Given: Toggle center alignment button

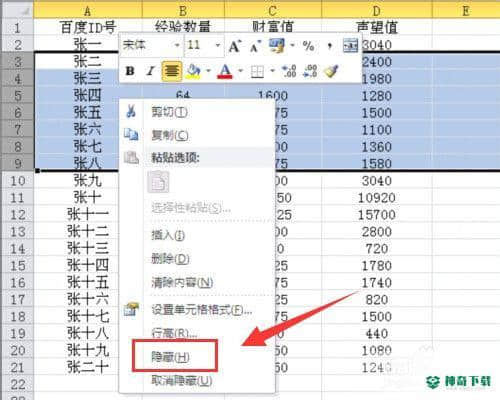Looking at the screenshot, I should click(x=171, y=71).
